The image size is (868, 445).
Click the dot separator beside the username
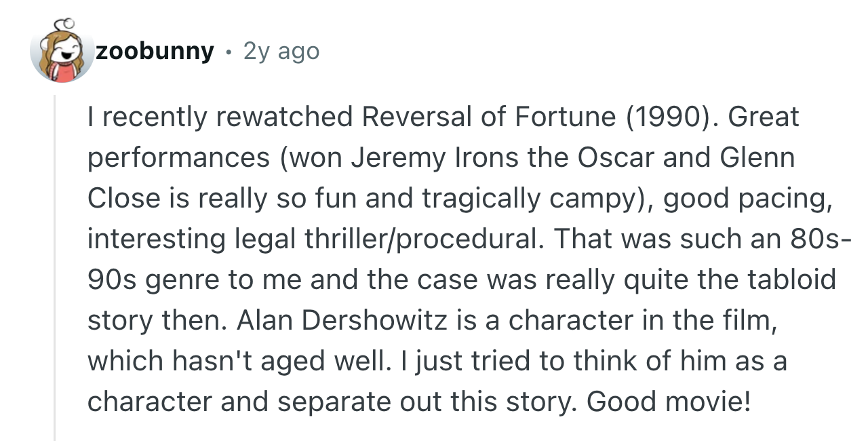coord(229,52)
